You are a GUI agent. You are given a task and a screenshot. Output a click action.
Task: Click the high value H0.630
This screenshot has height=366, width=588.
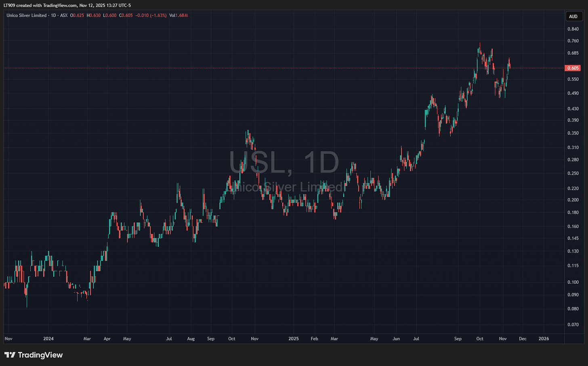[x=94, y=15]
